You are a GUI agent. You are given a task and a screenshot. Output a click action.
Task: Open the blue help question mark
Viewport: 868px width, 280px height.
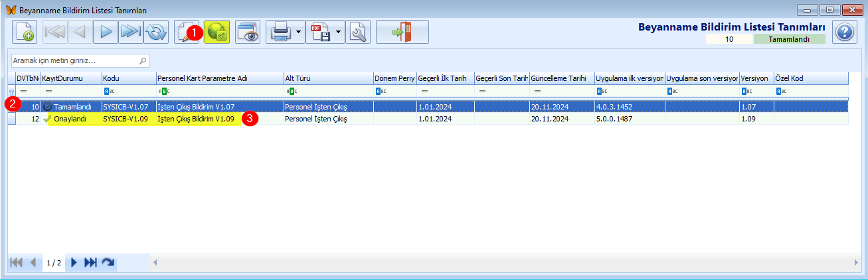pos(845,32)
